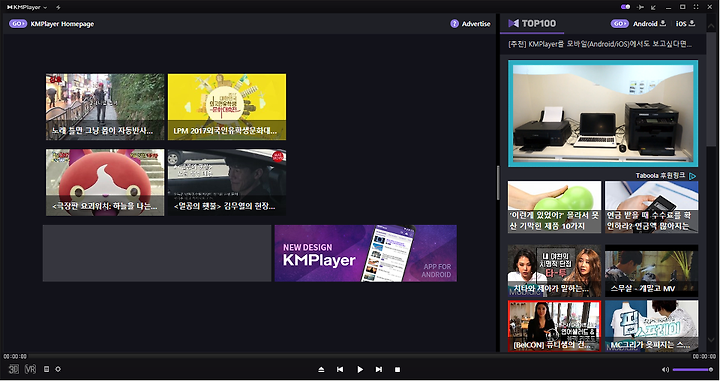Open the [BeICON] red-bordered video thumbnail
720x381 pixels.
[554, 326]
